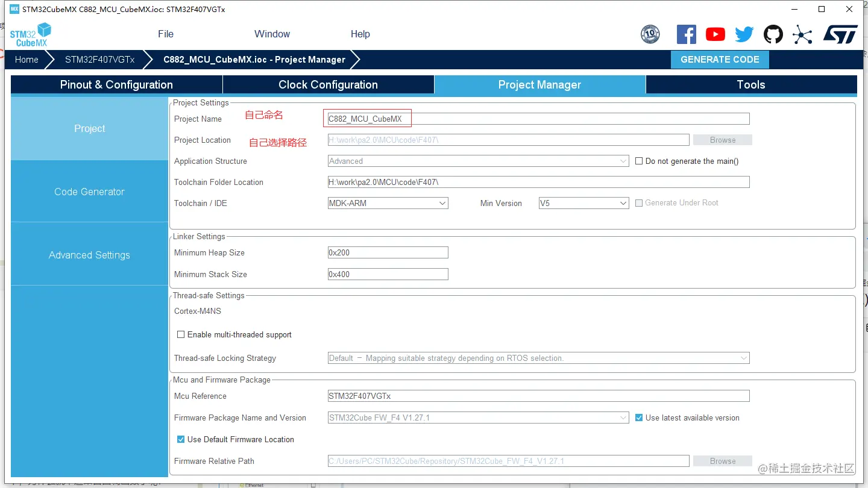Screen dimensions: 868x488
Task: Click the GENERATE CODE button
Action: pyautogui.click(x=720, y=60)
